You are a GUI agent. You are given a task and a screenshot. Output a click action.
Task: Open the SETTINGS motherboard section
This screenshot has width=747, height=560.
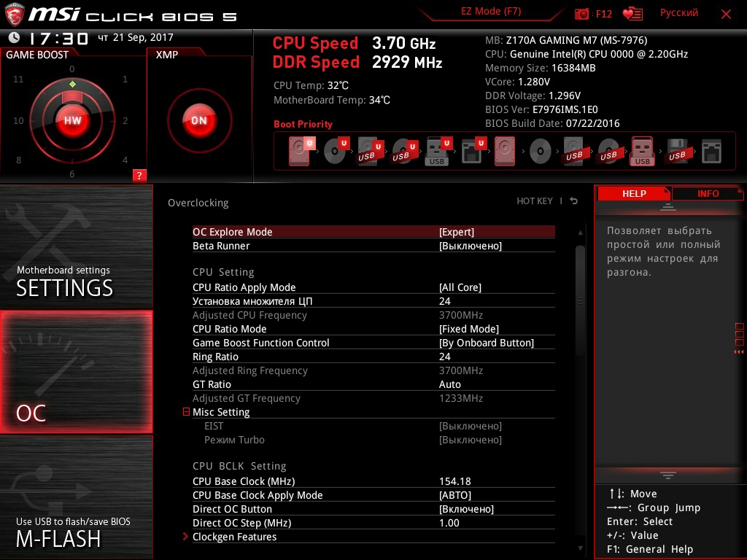[76, 246]
